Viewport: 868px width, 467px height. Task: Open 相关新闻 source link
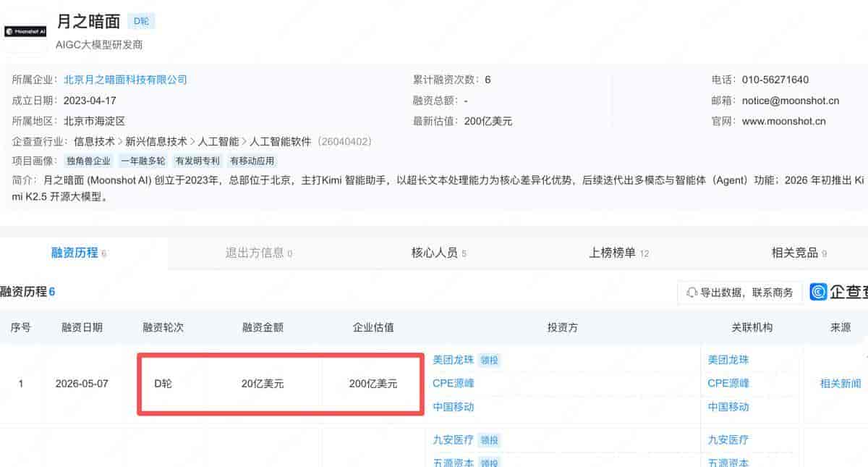coord(841,383)
